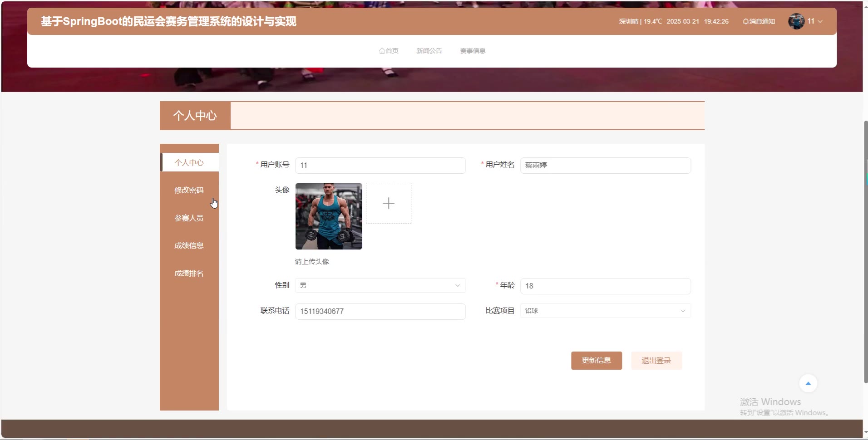Click the user avatar in the header
This screenshot has width=868, height=440.
(796, 21)
